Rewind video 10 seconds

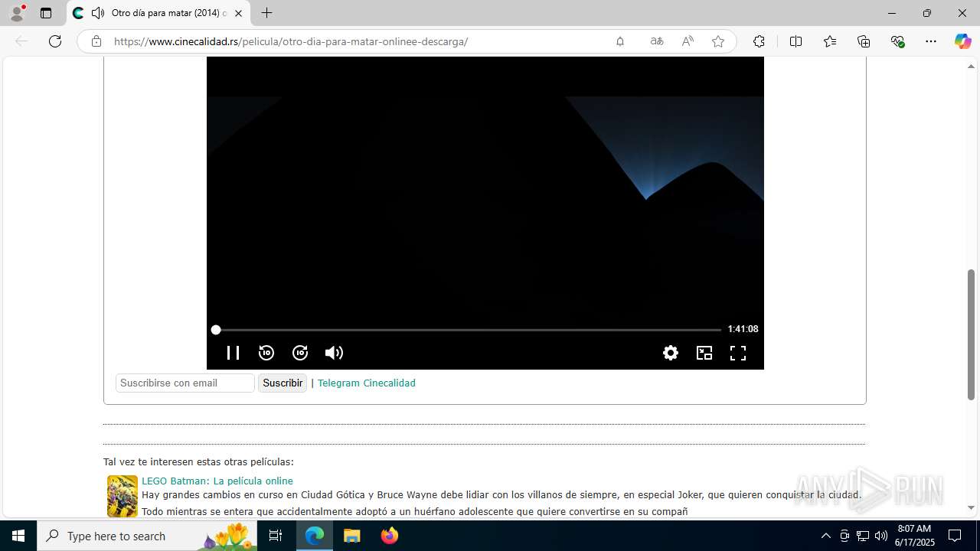tap(266, 353)
